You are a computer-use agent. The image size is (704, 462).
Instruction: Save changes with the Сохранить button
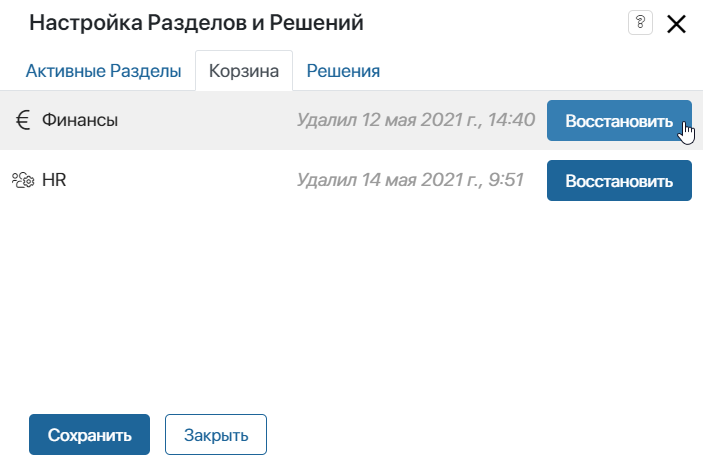(89, 435)
